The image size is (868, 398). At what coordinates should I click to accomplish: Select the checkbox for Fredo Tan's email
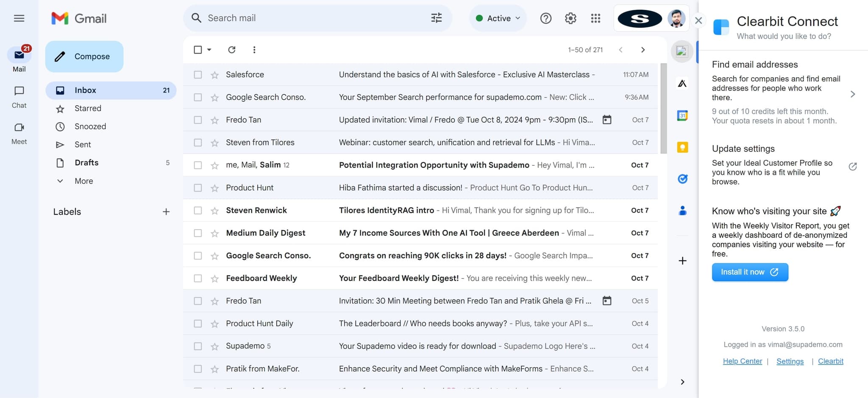coord(198,120)
